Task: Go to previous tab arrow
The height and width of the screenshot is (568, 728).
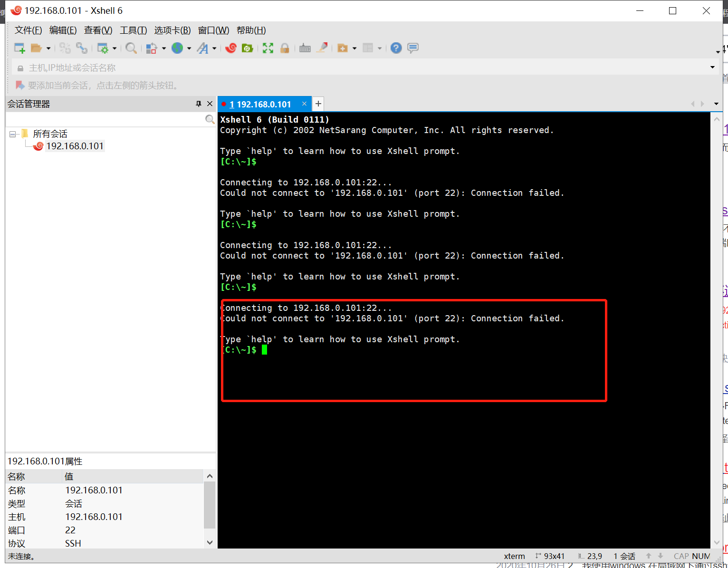Action: click(x=692, y=104)
